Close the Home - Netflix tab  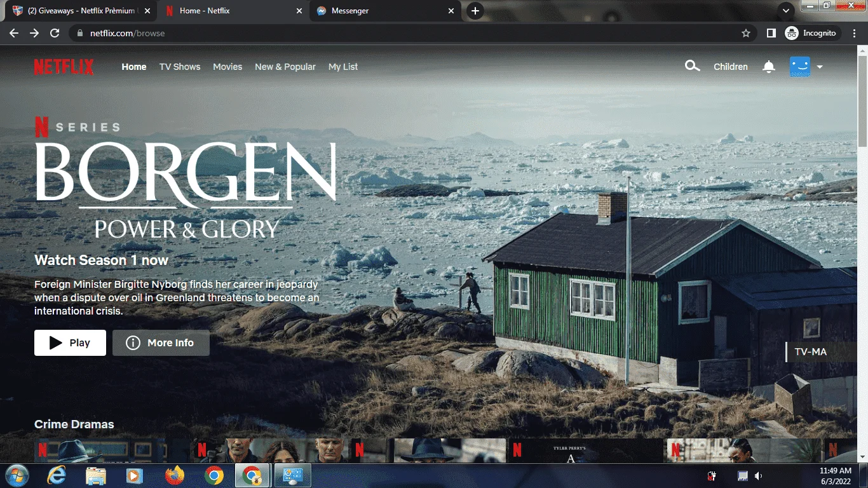click(298, 11)
